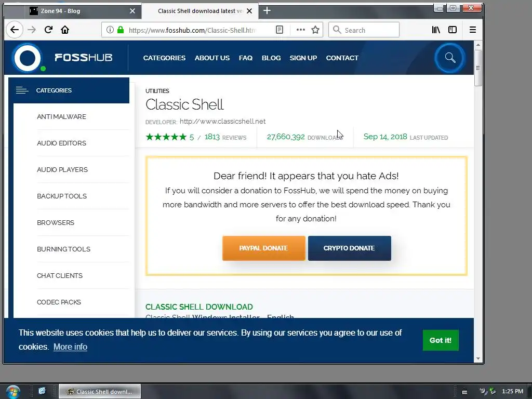Open page actions three-dot menu
The height and width of the screenshot is (399, 532).
point(301,30)
